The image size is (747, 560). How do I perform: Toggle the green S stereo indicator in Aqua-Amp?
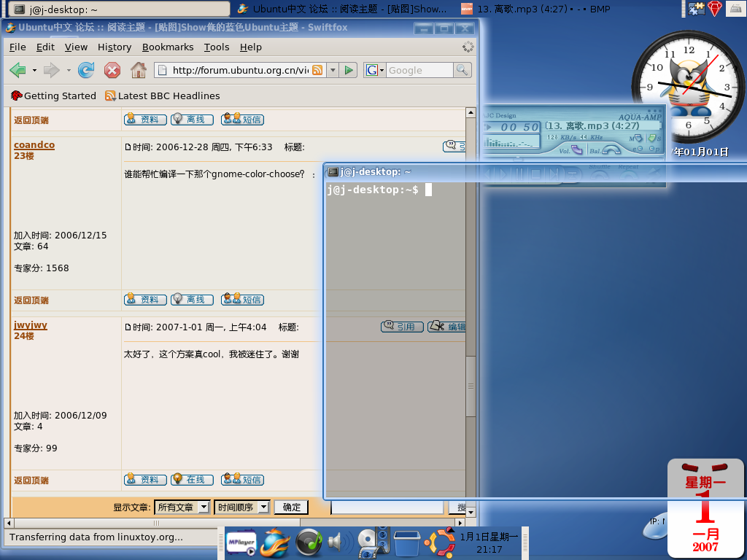pos(654,138)
